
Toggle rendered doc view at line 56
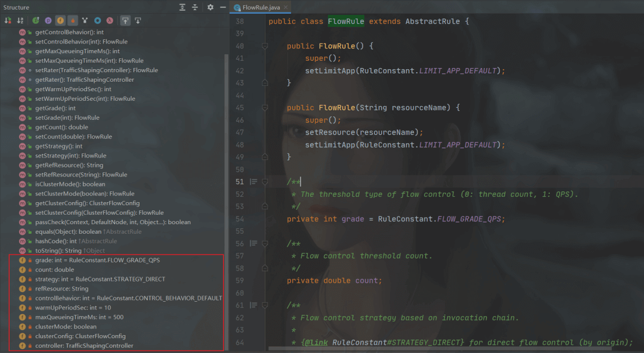point(253,244)
